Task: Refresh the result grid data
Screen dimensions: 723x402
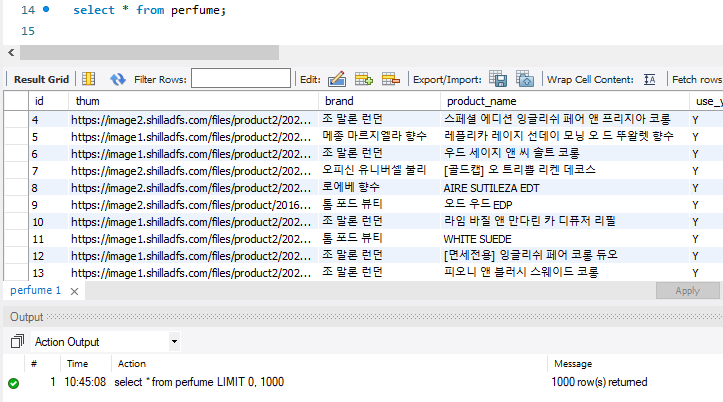Action: point(118,79)
